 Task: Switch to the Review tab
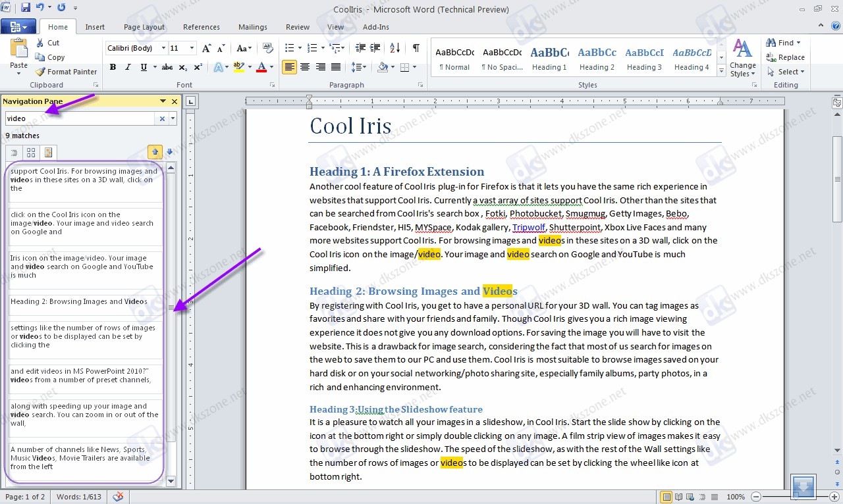[x=298, y=27]
